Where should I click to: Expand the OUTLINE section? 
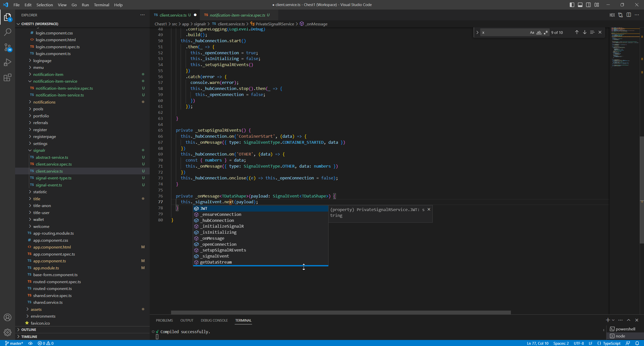(29, 329)
